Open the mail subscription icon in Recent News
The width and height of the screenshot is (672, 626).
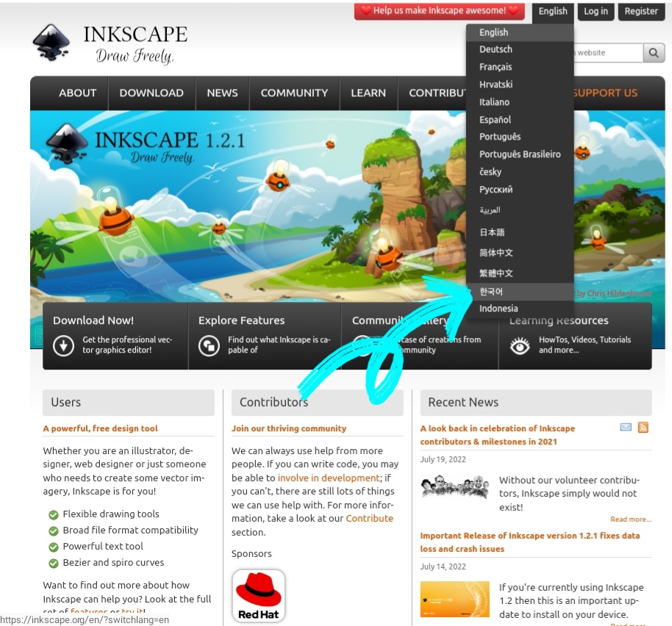click(626, 427)
